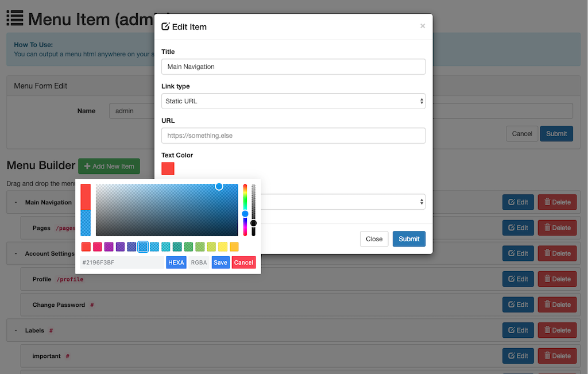Viewport: 588px width, 374px height.
Task: Click the Title field containing Main Navigation
Action: click(x=293, y=67)
